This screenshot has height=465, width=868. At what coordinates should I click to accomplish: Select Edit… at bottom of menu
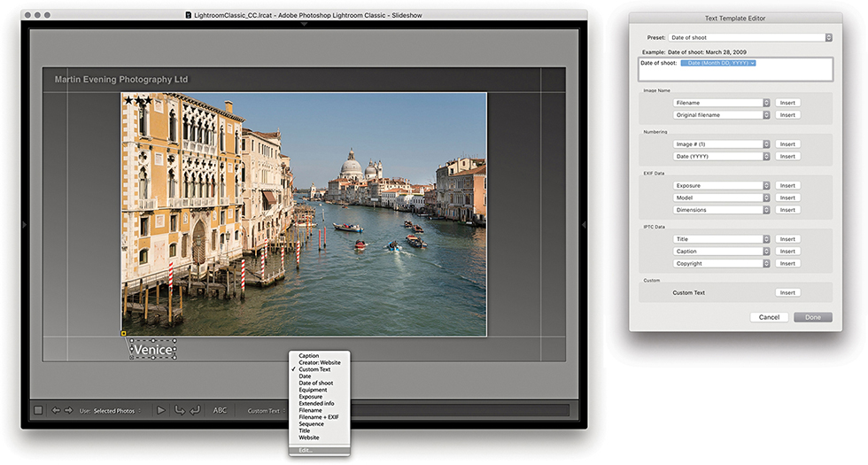[x=306, y=450]
